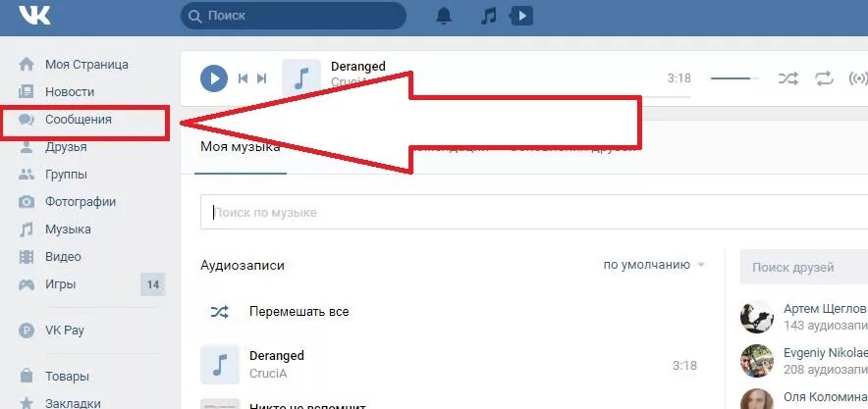Image resolution: width=868 pixels, height=409 pixels.
Task: Click the shopping bag icon beside Товары
Action: [x=26, y=376]
